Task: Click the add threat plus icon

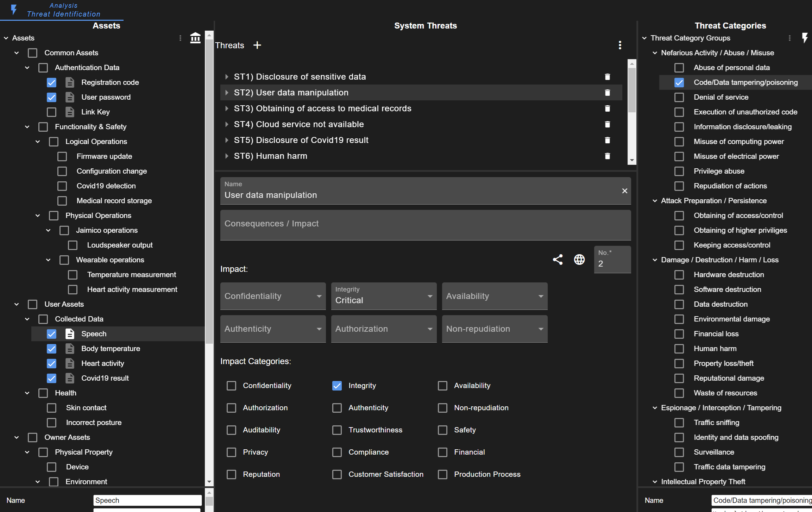Action: [x=256, y=45]
